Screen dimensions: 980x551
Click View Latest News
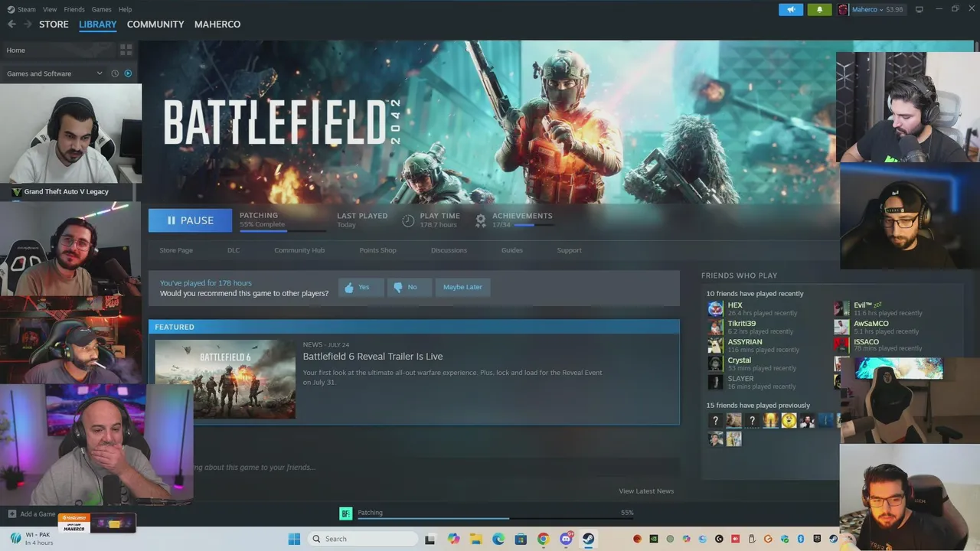[x=646, y=491]
